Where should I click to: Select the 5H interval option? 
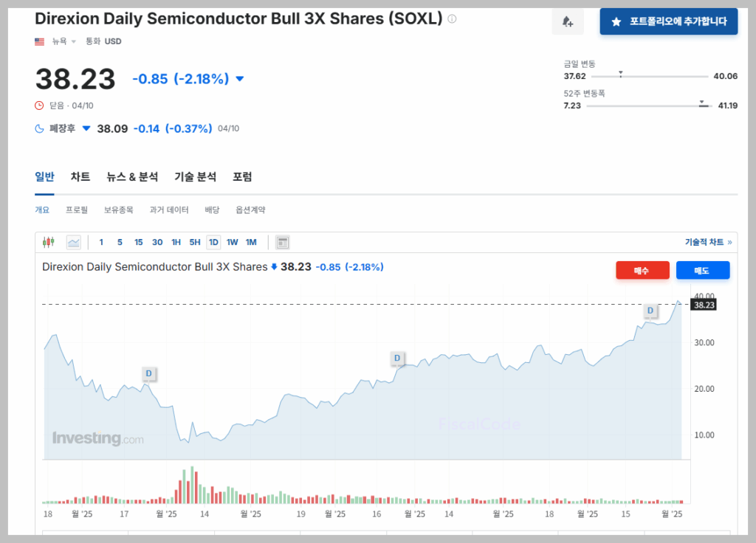click(193, 241)
